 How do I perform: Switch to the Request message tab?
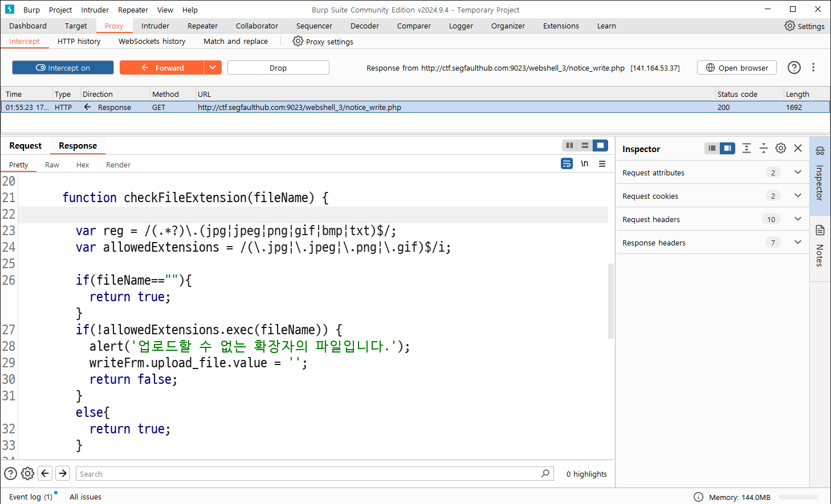(x=25, y=145)
